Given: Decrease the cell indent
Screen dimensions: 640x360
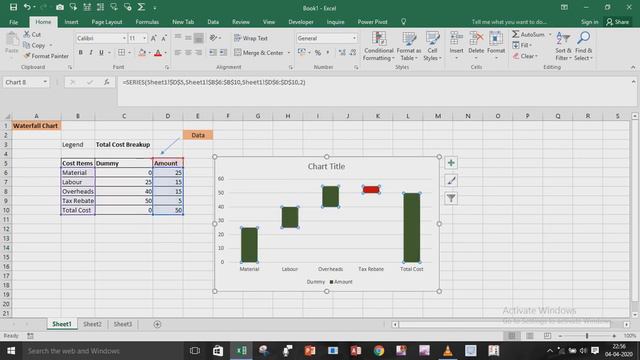Looking at the screenshot, I should [x=213, y=52].
